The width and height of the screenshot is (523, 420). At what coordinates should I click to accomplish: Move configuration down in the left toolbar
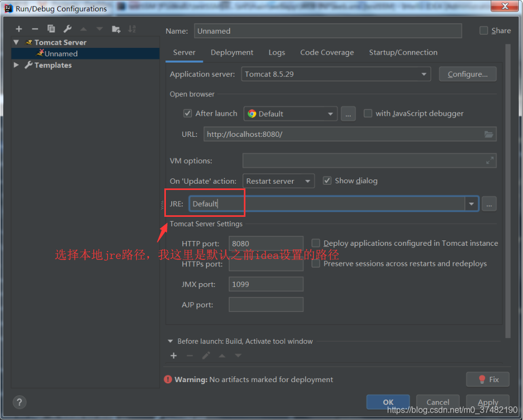pyautogui.click(x=100, y=29)
